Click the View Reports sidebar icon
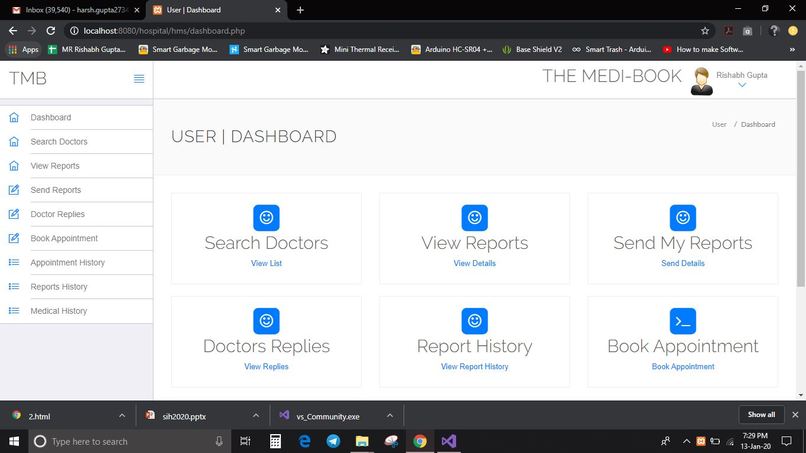806x453 pixels. coord(14,166)
